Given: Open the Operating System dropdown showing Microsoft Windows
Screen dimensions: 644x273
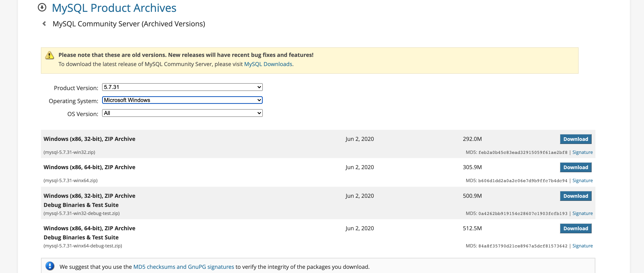Looking at the screenshot, I should [x=182, y=100].
